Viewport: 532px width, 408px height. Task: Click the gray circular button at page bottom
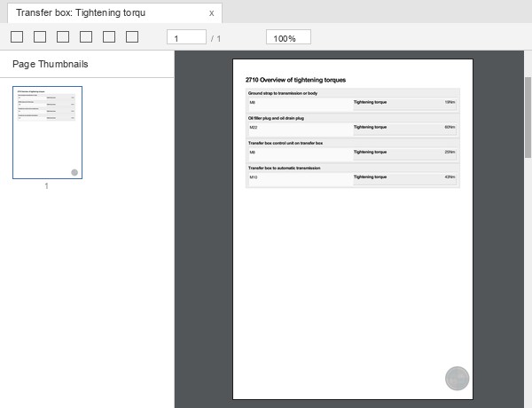pos(457,378)
